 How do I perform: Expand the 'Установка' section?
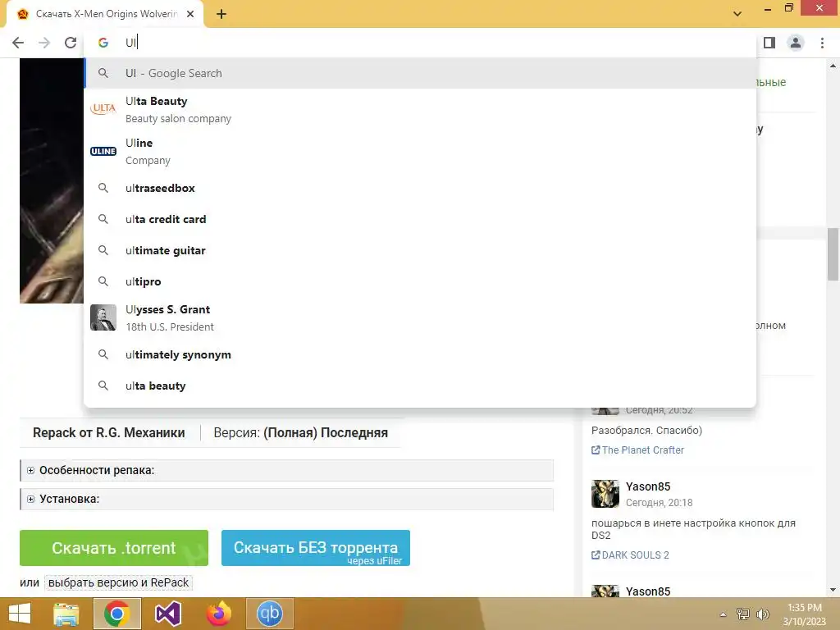[286, 499]
